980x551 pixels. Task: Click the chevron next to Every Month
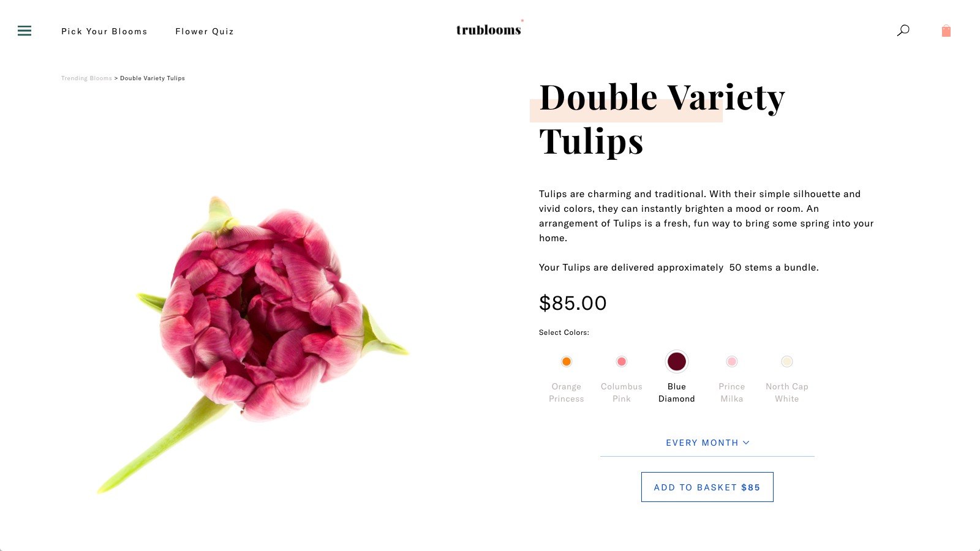(x=746, y=443)
